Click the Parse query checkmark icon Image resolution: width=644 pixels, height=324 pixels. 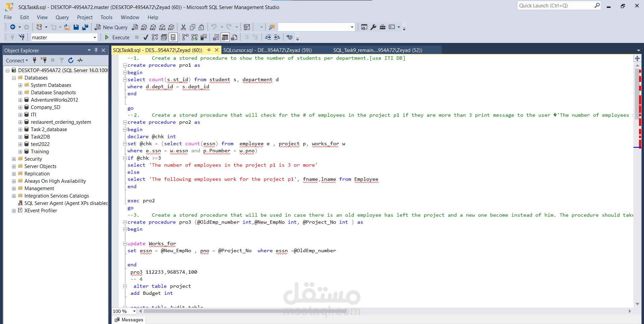coord(145,37)
